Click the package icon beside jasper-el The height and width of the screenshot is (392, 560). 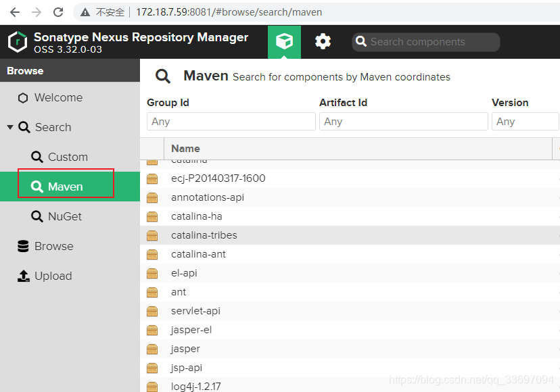pyautogui.click(x=152, y=330)
